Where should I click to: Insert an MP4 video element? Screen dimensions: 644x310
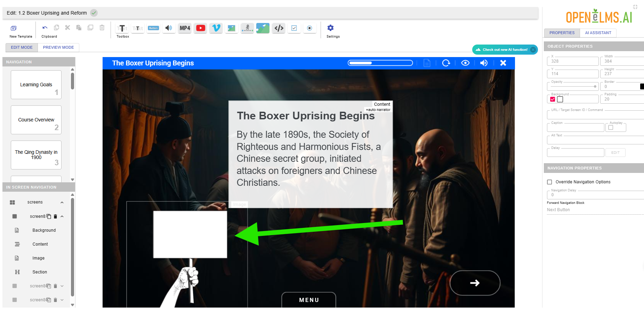(x=185, y=28)
